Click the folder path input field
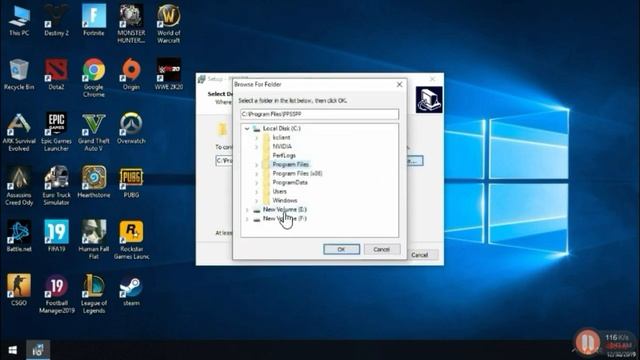This screenshot has height=360, width=640. tap(320, 114)
